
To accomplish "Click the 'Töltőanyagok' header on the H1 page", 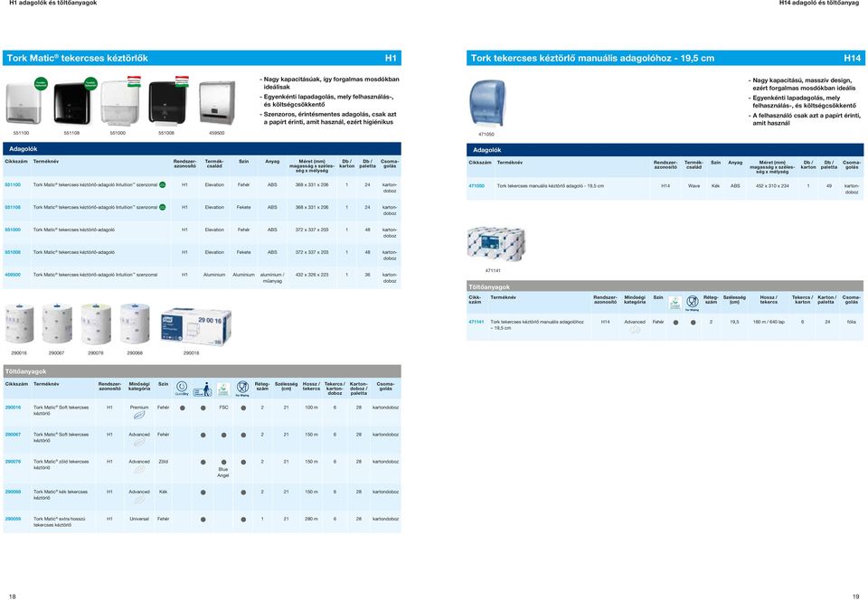I will (202, 371).
